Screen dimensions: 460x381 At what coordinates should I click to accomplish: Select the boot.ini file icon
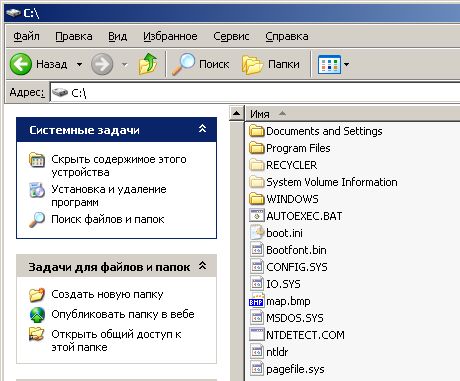tap(257, 233)
